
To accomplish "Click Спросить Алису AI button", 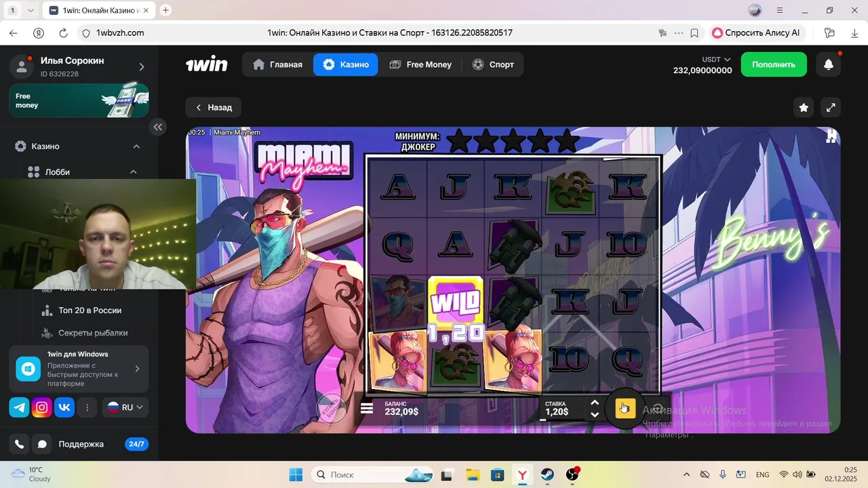I will coord(756,33).
